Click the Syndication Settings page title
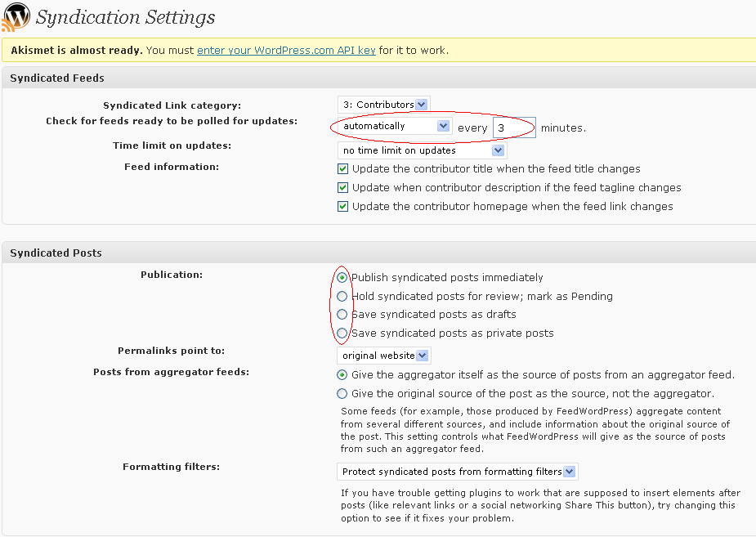Viewport: 756px width, 537px height. point(126,17)
